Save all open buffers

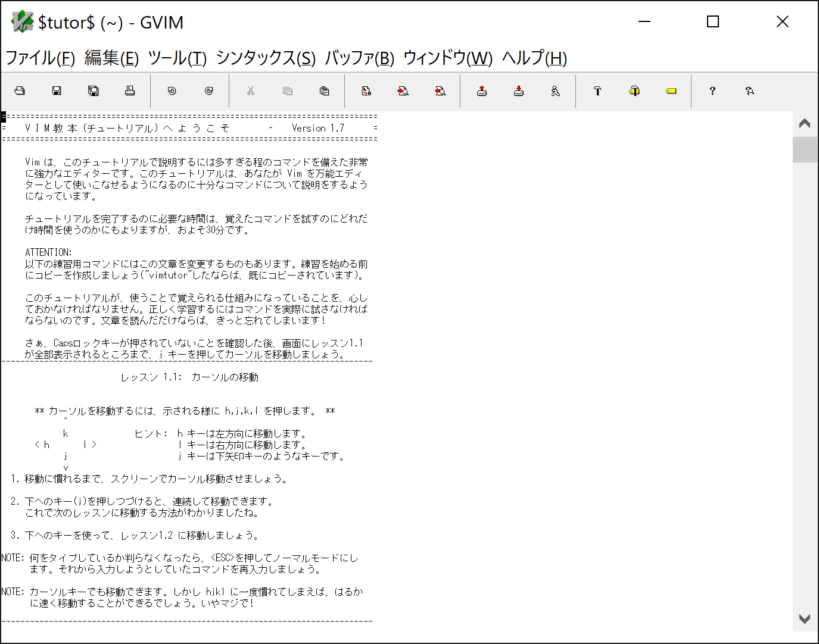click(x=94, y=90)
